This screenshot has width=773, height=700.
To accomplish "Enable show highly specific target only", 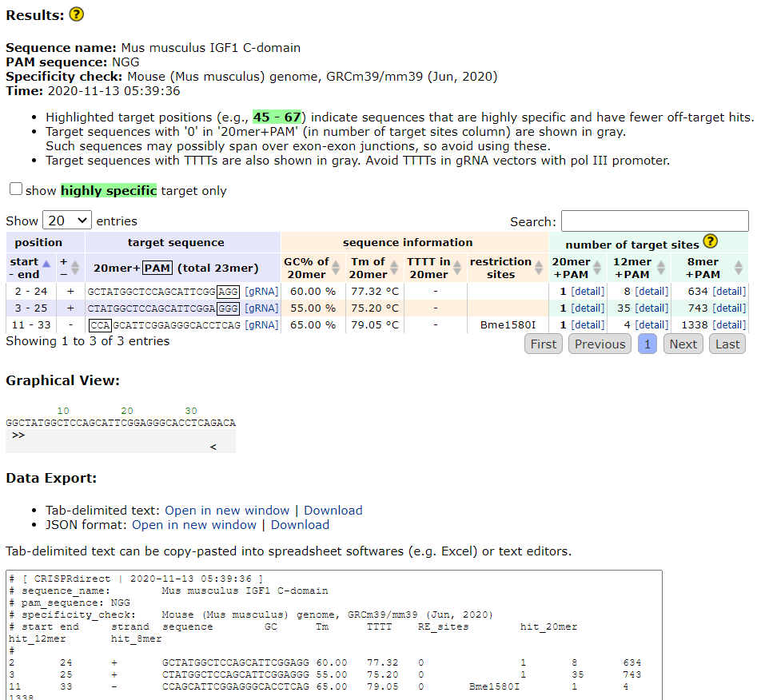I will pos(15,189).
